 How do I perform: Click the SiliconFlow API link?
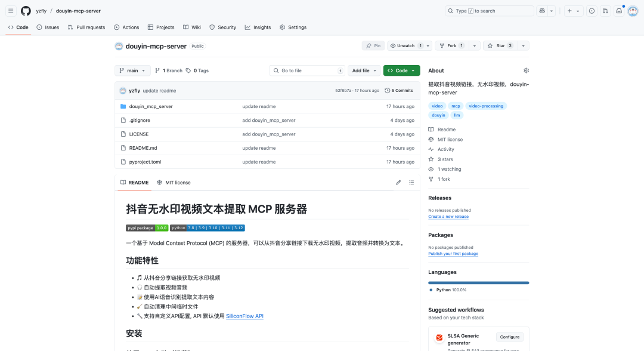[245, 316]
